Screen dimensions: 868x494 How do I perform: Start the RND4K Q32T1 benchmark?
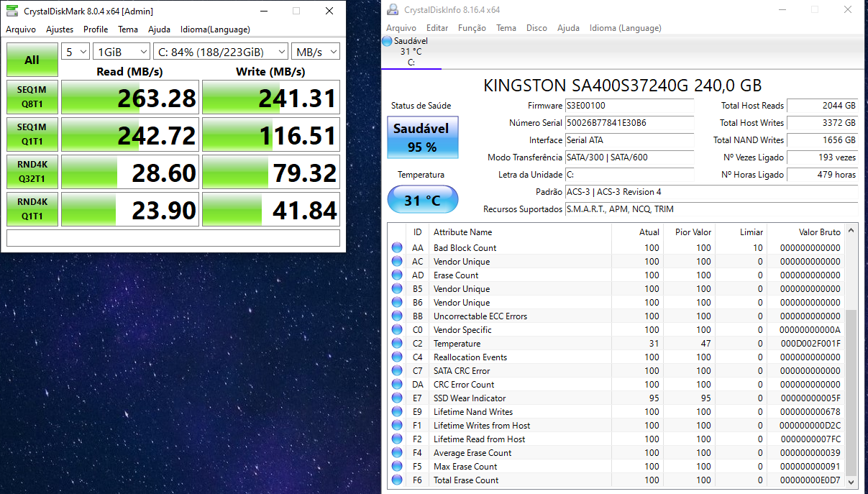(x=32, y=172)
